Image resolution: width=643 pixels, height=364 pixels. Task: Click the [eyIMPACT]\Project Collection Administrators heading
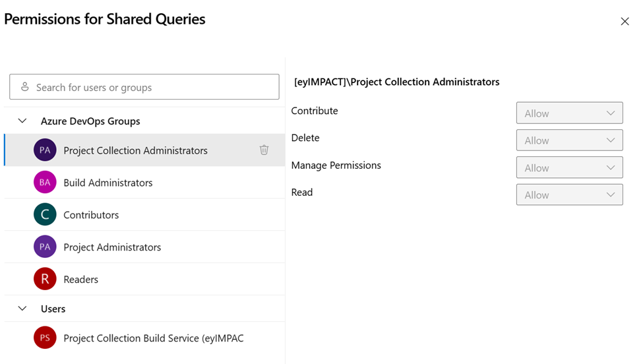(x=396, y=82)
